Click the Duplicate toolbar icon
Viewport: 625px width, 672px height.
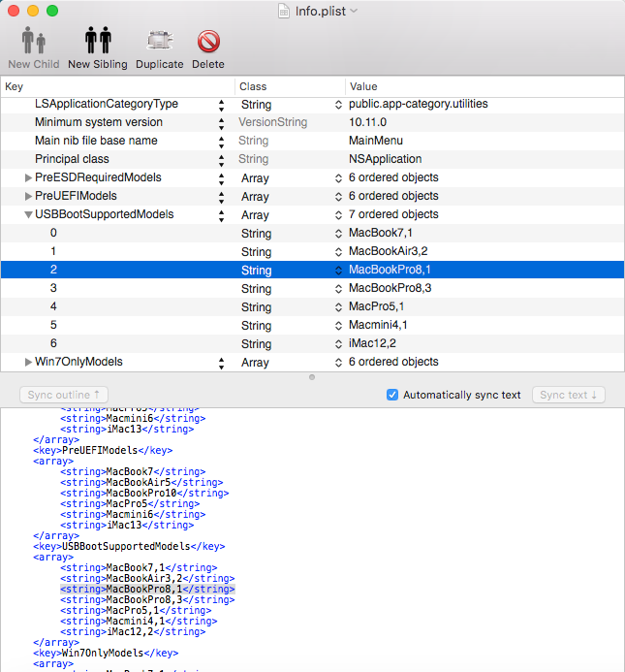click(159, 41)
